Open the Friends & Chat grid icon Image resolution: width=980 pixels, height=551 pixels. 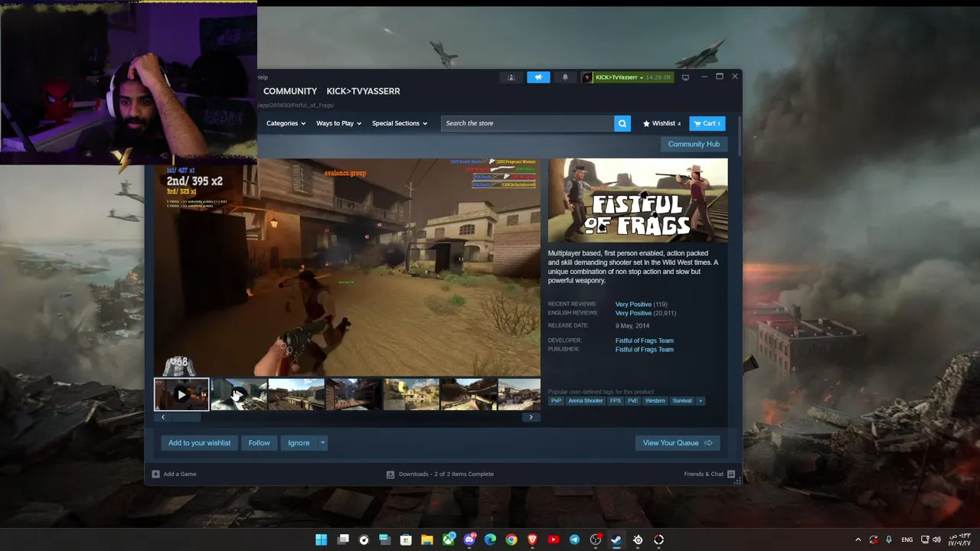[x=730, y=474]
